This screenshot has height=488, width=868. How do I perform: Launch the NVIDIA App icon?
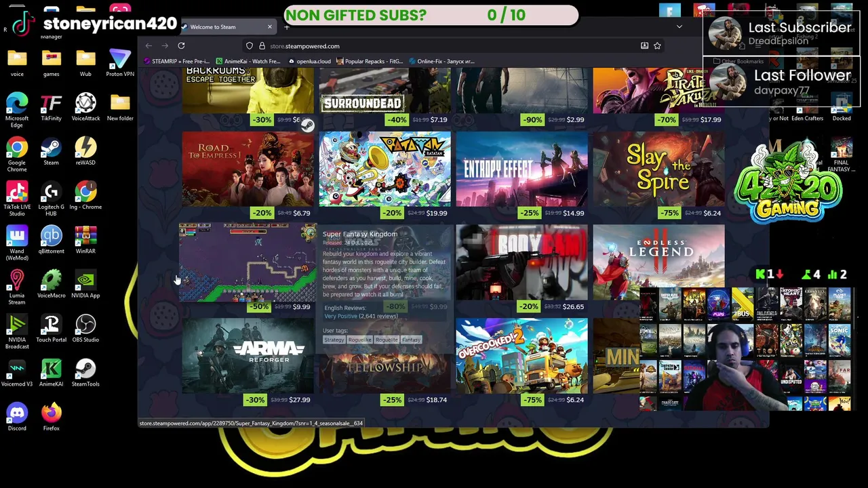pyautogui.click(x=85, y=284)
